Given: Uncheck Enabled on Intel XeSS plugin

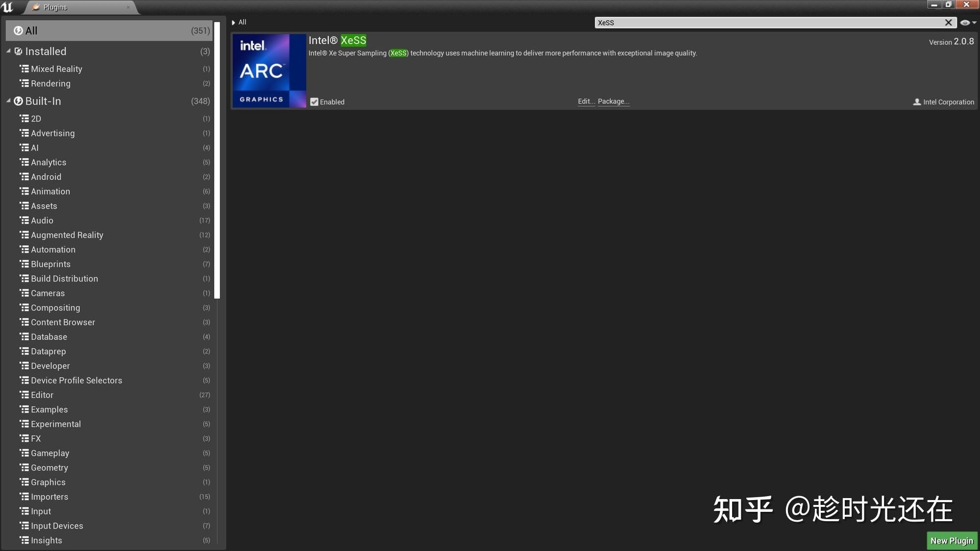Looking at the screenshot, I should (314, 102).
